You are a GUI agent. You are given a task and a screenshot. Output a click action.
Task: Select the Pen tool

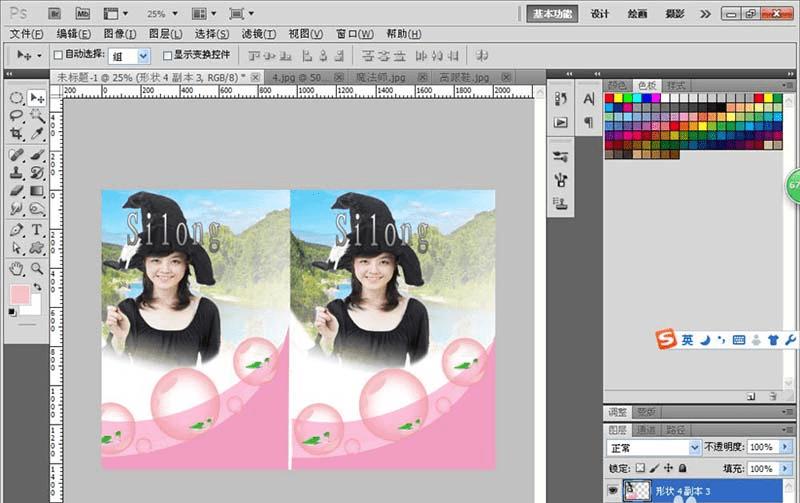click(x=16, y=230)
